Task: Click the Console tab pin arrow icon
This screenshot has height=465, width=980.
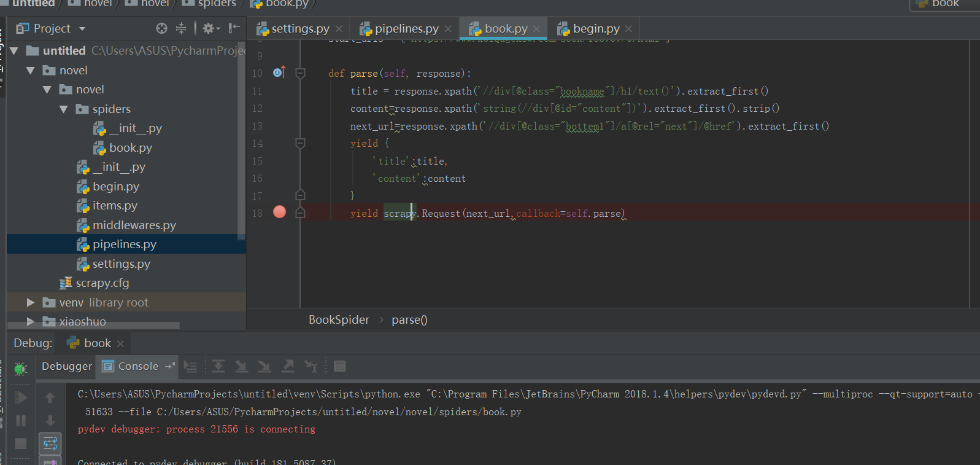Action: pyautogui.click(x=170, y=366)
